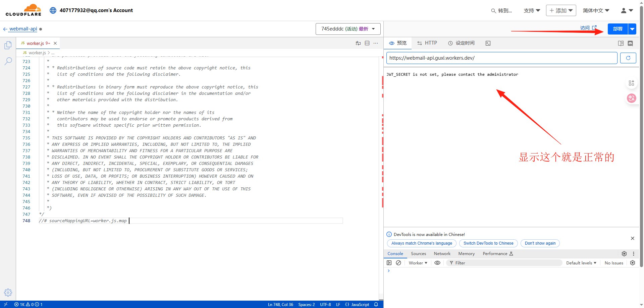644x308 pixels.
Task: Open the settings gear in editor sidebar
Action: (x=8, y=292)
